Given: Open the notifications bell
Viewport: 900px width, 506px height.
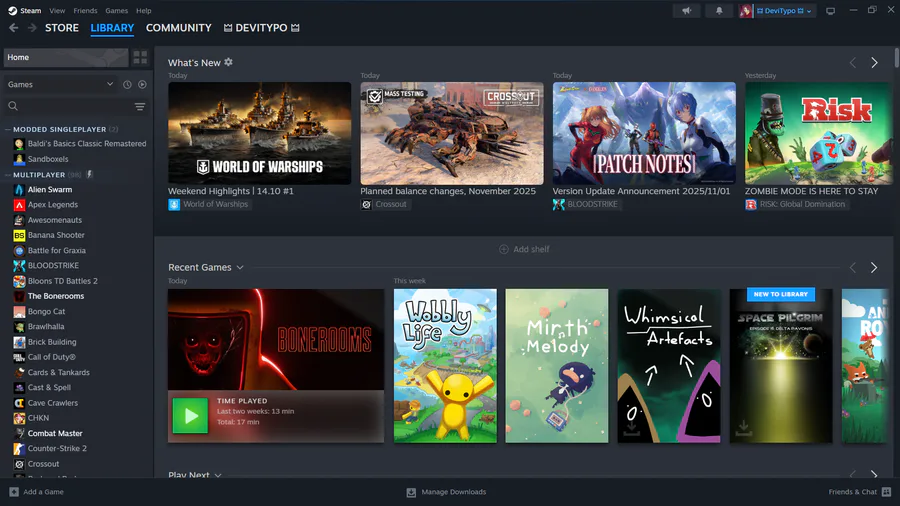Looking at the screenshot, I should 719,10.
